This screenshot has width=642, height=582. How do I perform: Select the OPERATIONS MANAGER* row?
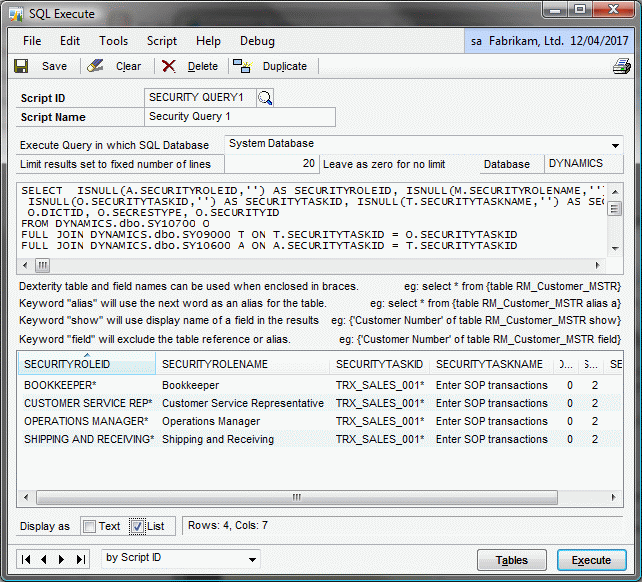click(x=320, y=421)
